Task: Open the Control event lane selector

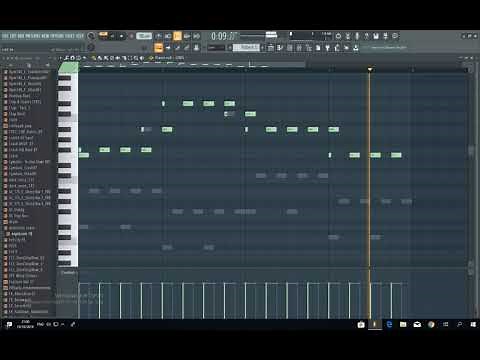Action: 68,273
